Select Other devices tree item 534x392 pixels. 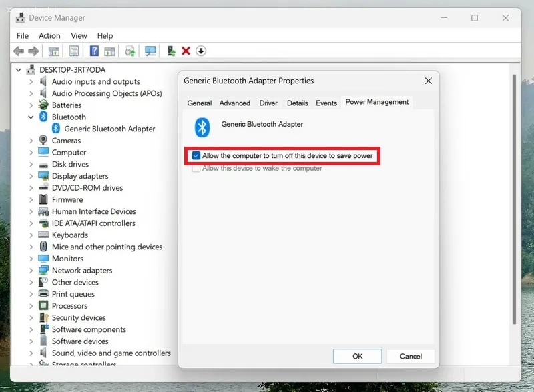(x=75, y=282)
